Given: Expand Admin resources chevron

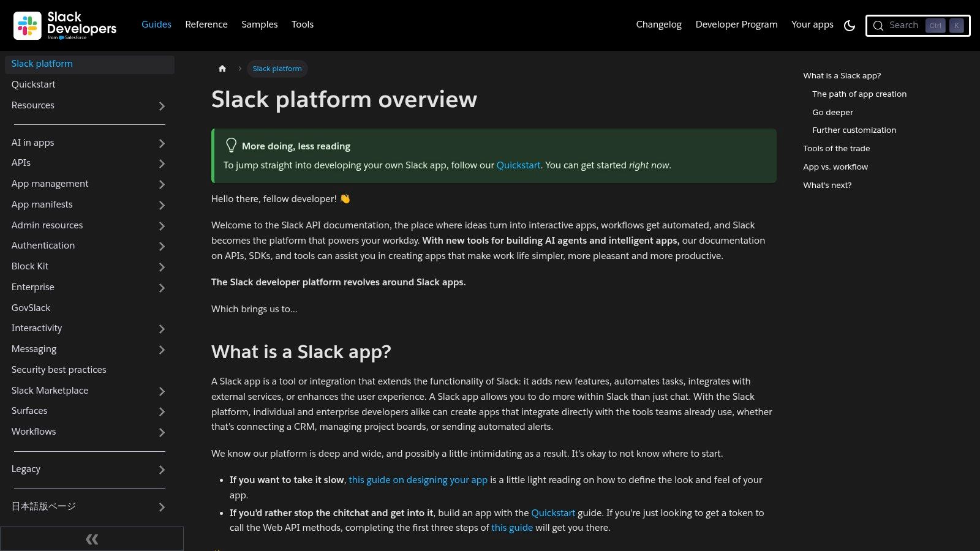Looking at the screenshot, I should (162, 226).
